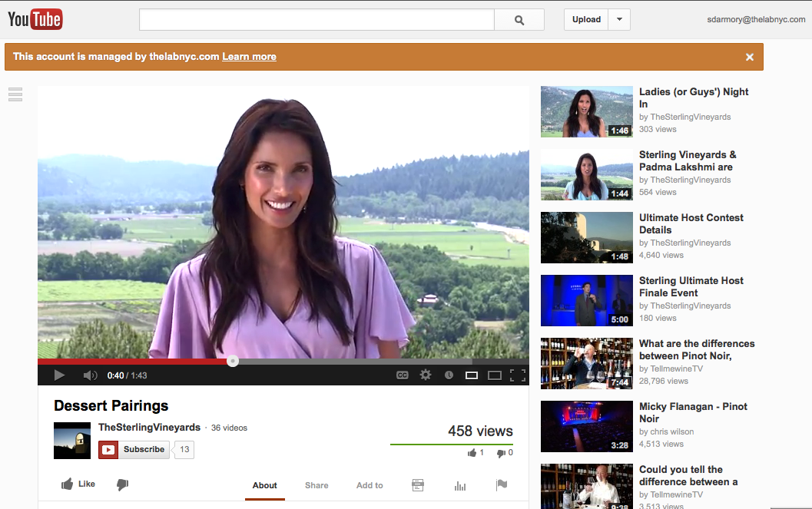This screenshot has height=509, width=812.
Task: Play the Dessert Pairings video
Action: 59,375
